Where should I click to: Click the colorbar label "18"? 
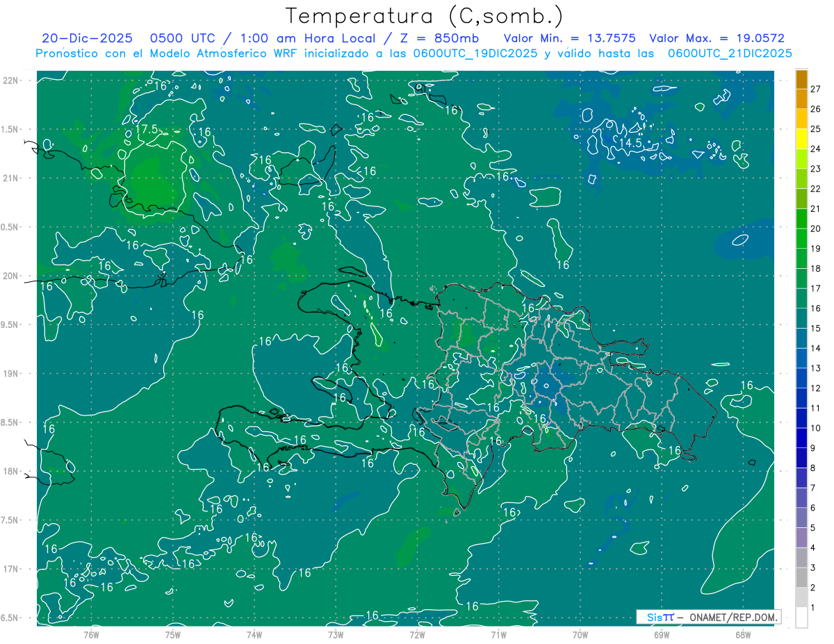[x=816, y=268]
